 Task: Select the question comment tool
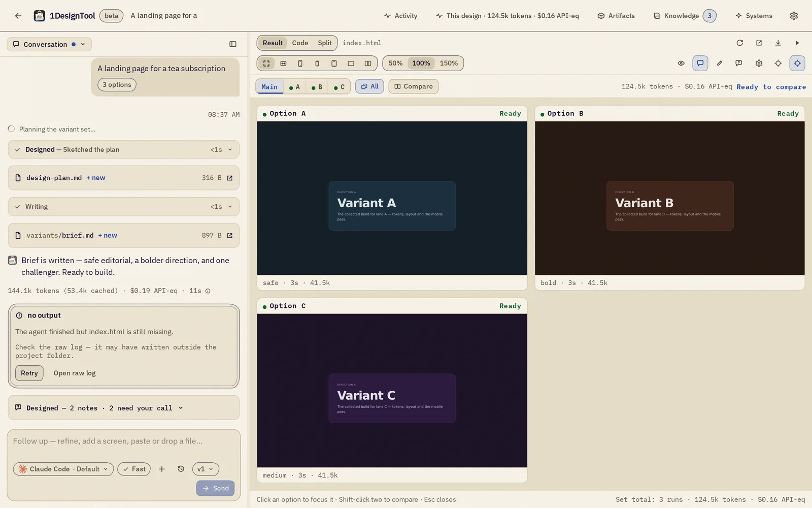[x=738, y=63]
